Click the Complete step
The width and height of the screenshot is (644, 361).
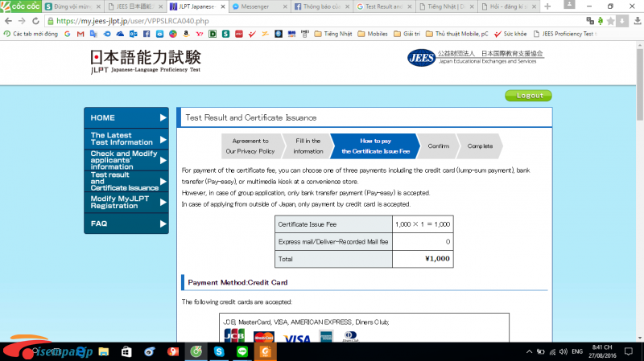480,146
